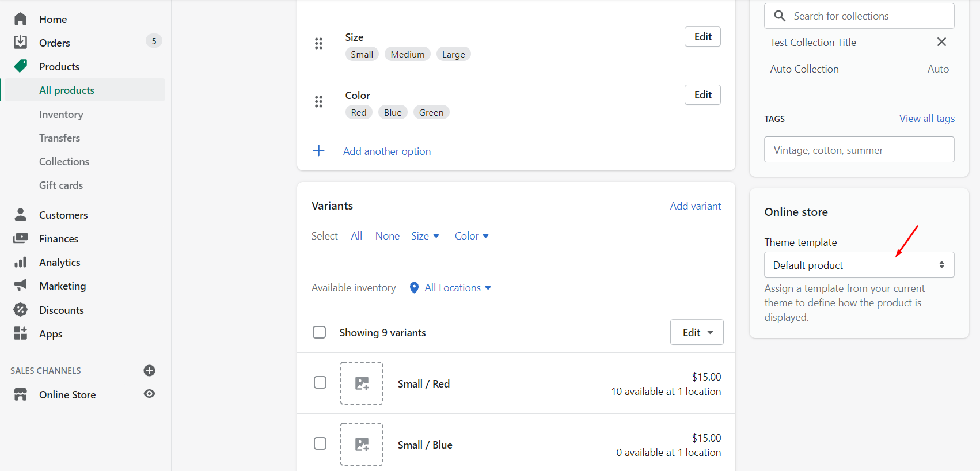Open View all tags
The width and height of the screenshot is (980, 471).
point(926,118)
